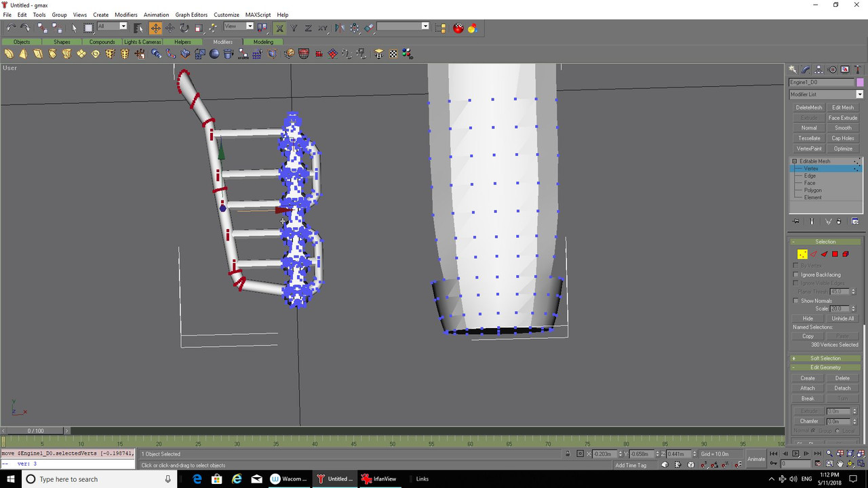The width and height of the screenshot is (868, 488).
Task: Click the object color swatch
Action: tap(860, 82)
